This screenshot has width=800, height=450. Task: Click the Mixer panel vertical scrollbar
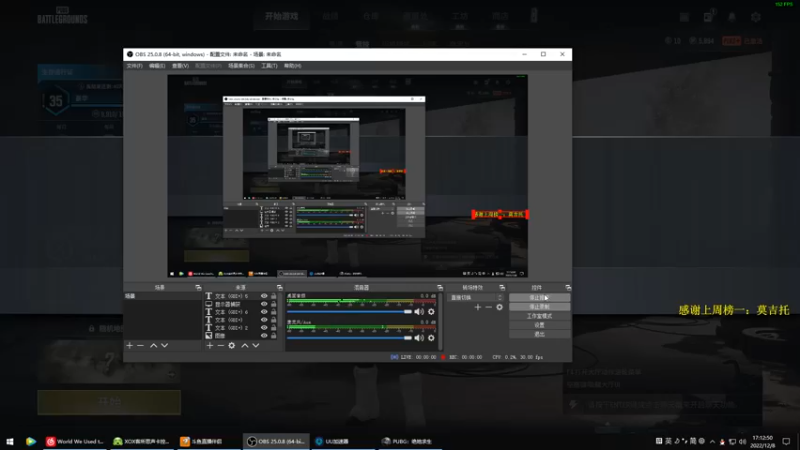coord(440,320)
